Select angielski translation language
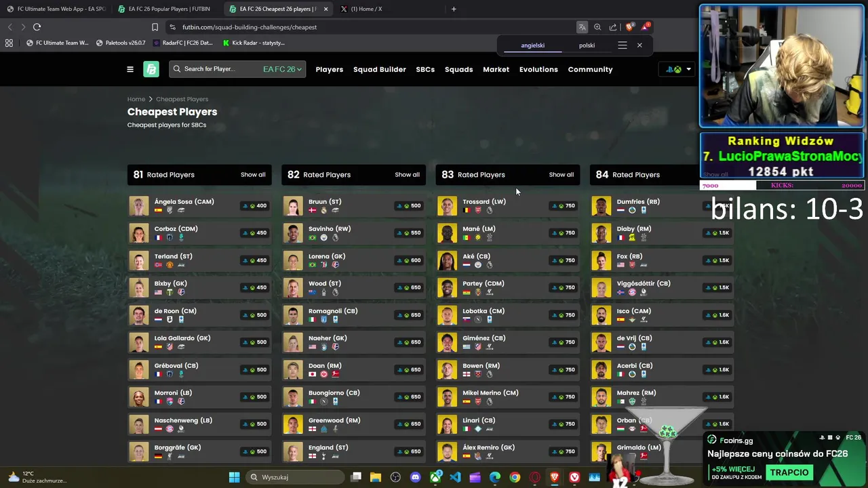The width and height of the screenshot is (868, 488). coord(533,45)
